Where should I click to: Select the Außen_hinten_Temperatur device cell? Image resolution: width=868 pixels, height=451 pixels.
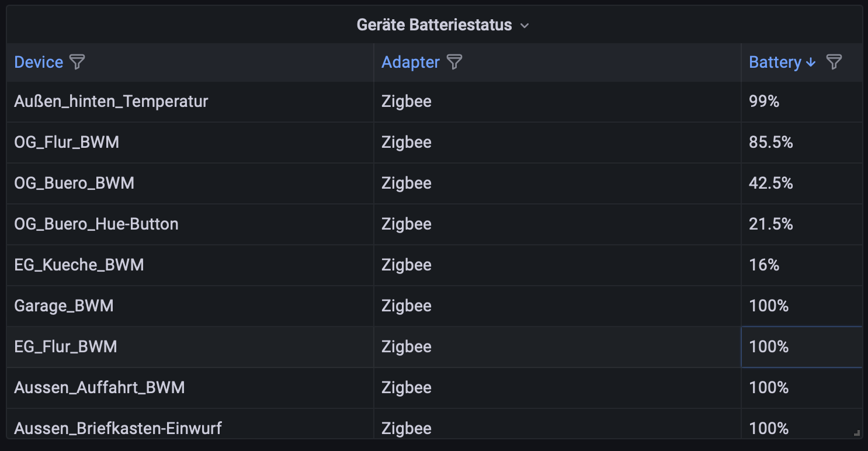coord(190,102)
